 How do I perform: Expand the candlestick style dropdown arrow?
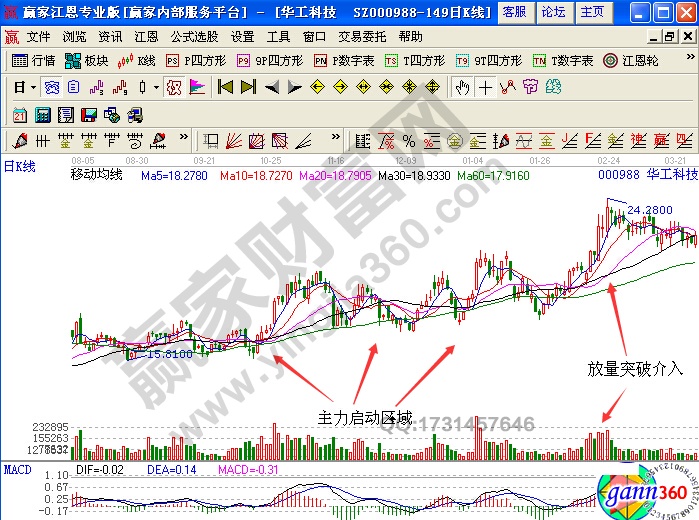coord(156,87)
